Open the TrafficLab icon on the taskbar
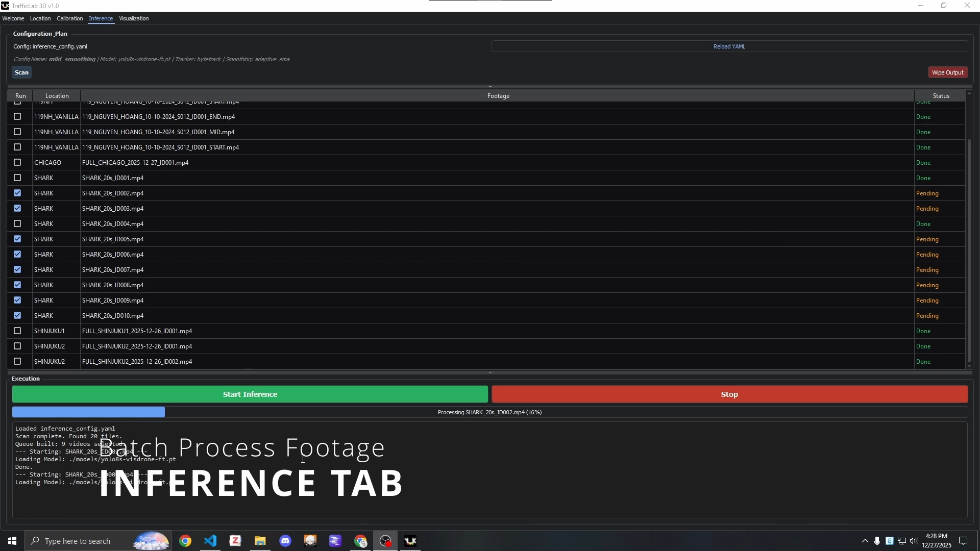980x551 pixels. coord(411,541)
